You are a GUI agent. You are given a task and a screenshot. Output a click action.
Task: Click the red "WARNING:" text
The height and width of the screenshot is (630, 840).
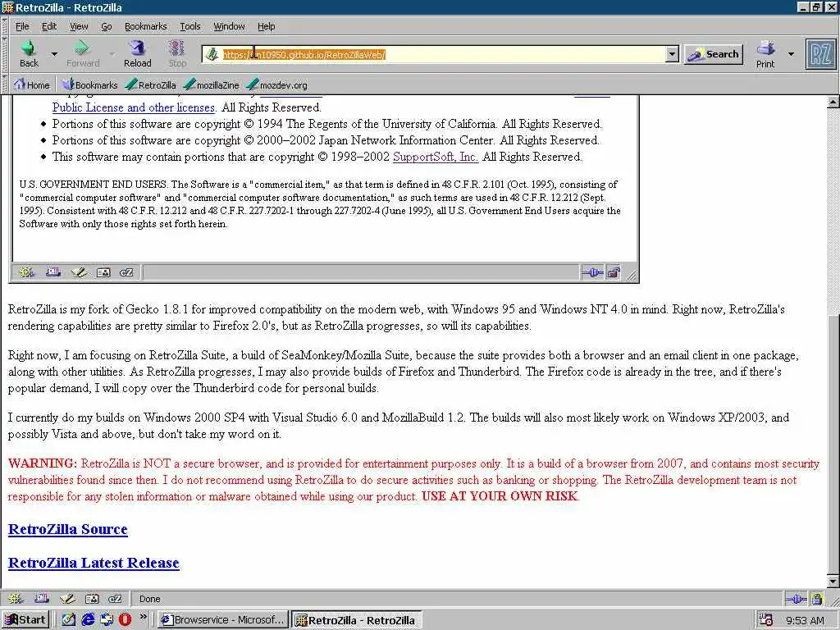pyautogui.click(x=43, y=463)
